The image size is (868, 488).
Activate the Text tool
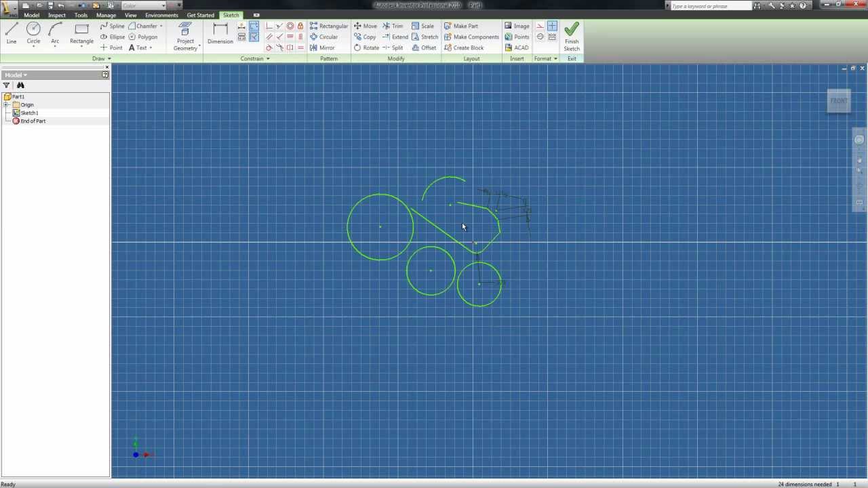(x=138, y=47)
